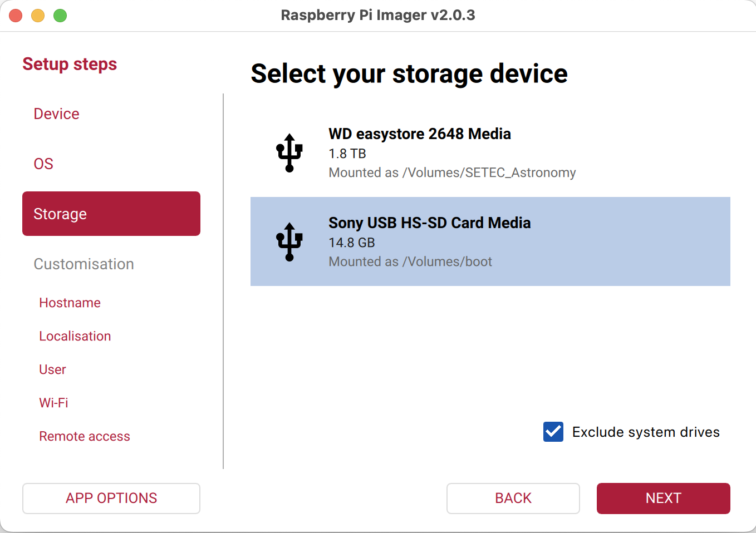This screenshot has height=533, width=756.
Task: Go to the User settings step
Action: pyautogui.click(x=53, y=369)
